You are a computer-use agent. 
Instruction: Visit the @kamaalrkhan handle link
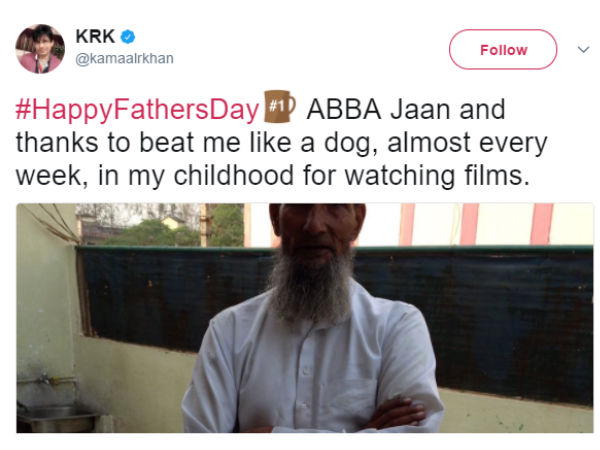pos(125,58)
